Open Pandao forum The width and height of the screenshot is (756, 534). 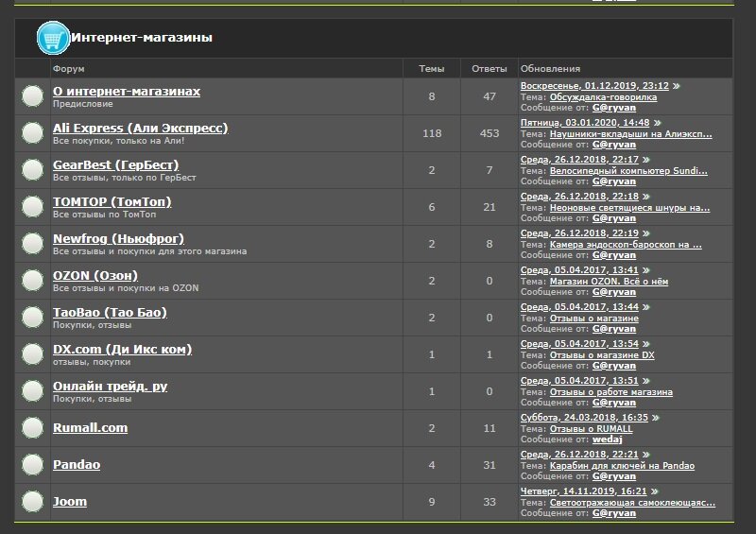coord(77,465)
